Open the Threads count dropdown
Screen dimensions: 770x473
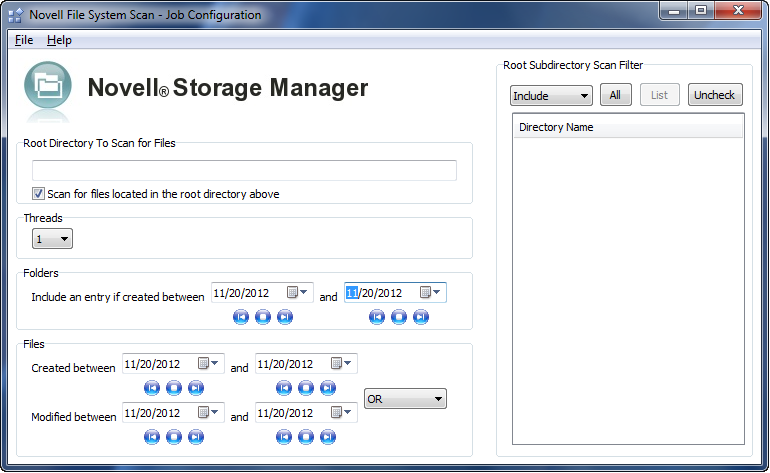pos(52,239)
